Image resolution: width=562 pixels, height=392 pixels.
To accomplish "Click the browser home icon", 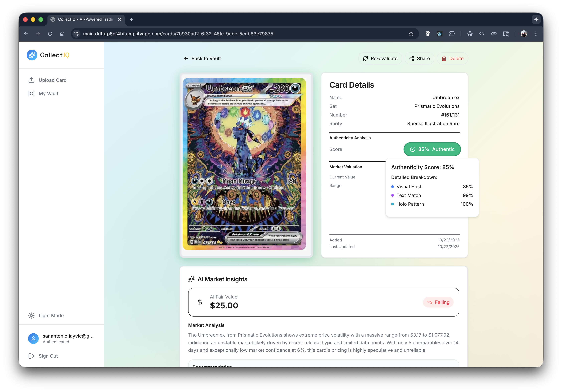I will (62, 34).
